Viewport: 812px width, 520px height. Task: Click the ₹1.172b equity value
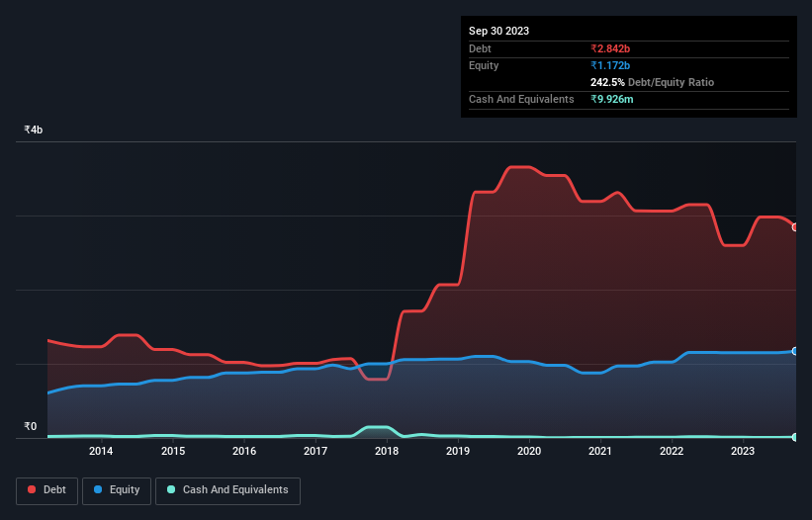click(610, 65)
